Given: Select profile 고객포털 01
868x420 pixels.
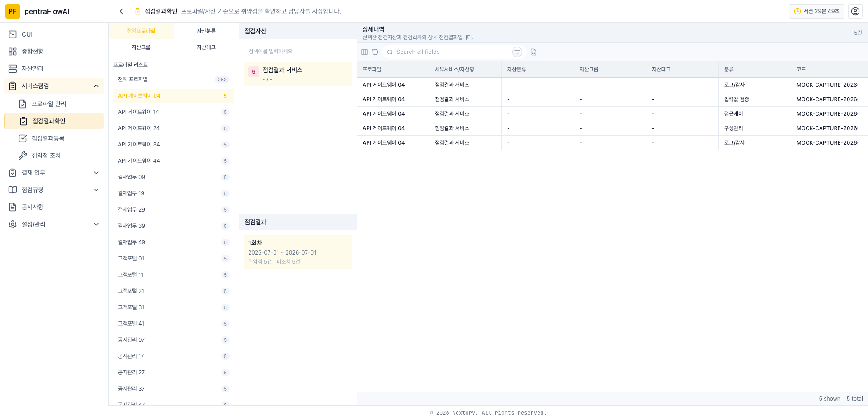Looking at the screenshot, I should click(174, 259).
